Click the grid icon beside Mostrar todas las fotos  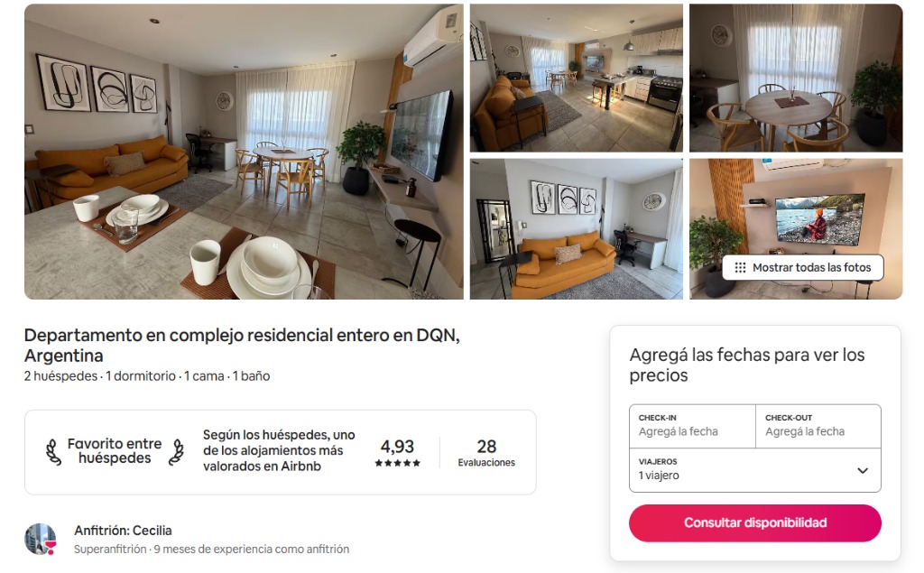click(x=740, y=268)
